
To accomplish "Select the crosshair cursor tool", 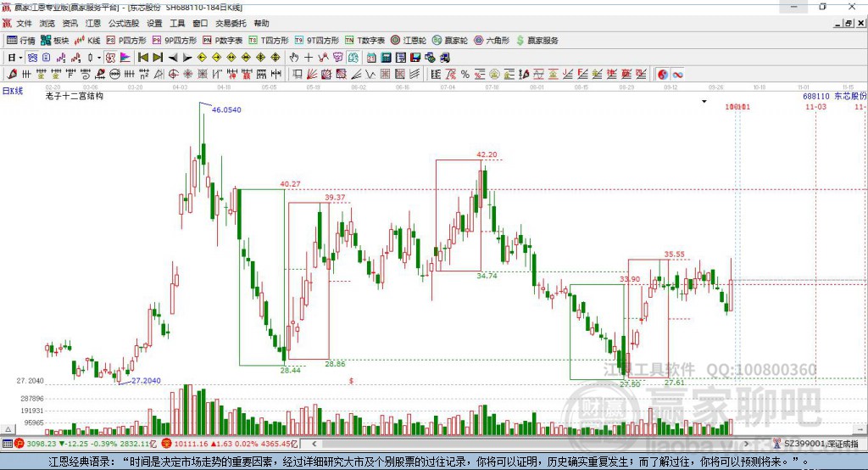I will click(309, 58).
